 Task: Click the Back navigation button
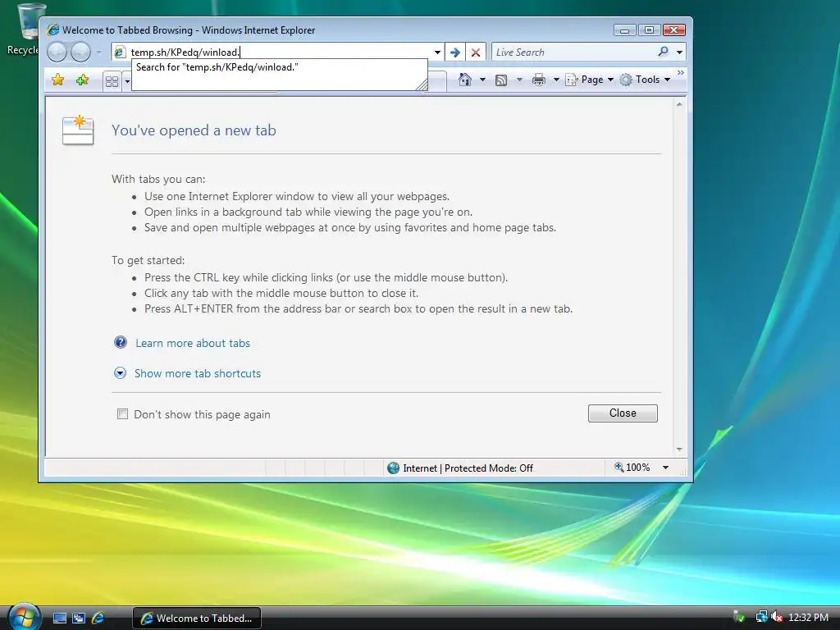point(57,52)
